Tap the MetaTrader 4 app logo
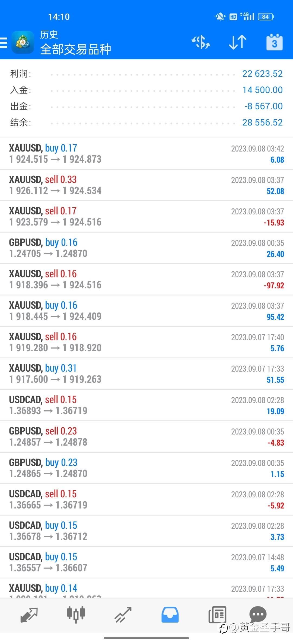The image size is (293, 644). pyautogui.click(x=23, y=42)
